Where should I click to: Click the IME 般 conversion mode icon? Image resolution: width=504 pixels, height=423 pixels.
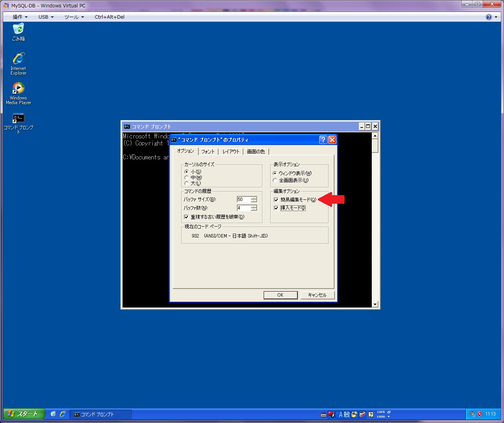[346, 414]
